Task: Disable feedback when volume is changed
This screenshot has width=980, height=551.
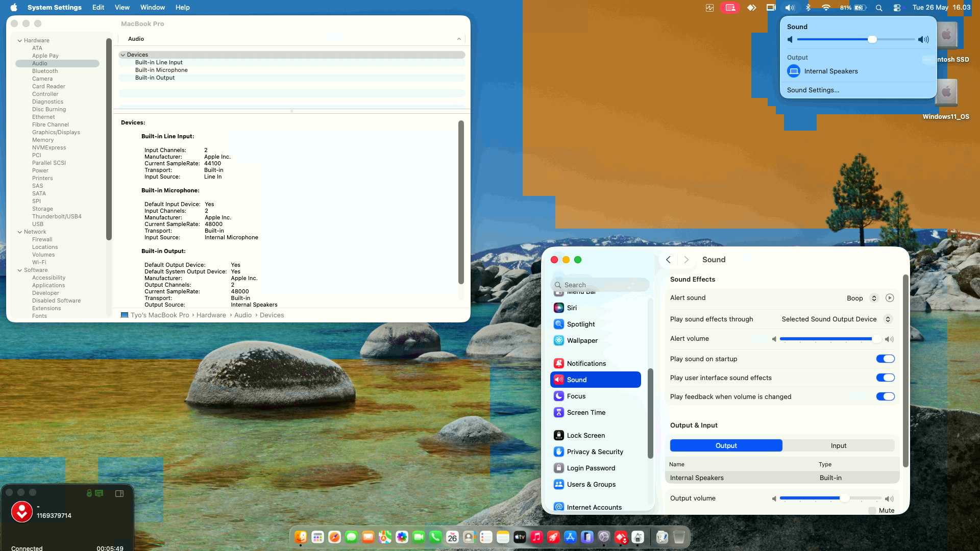Action: [x=885, y=396]
